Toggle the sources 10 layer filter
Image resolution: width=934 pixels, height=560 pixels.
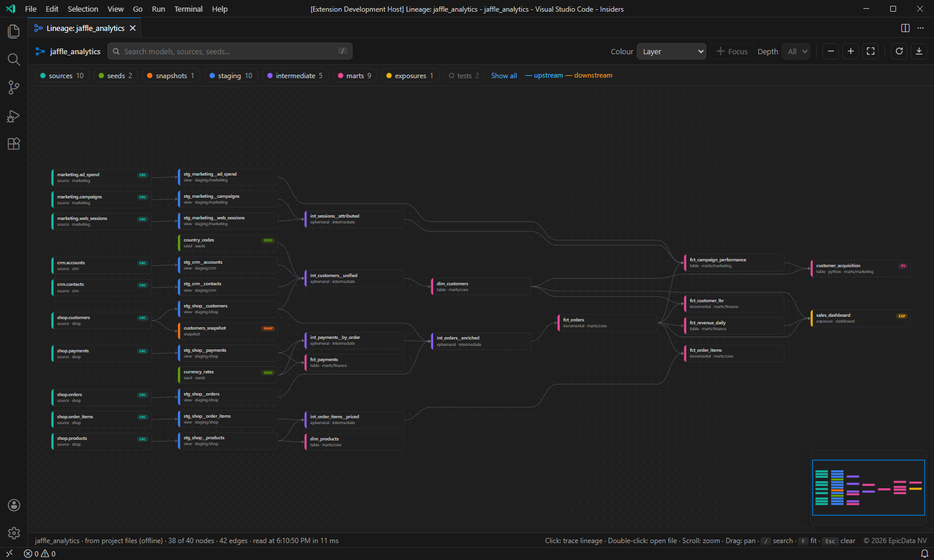pyautogui.click(x=62, y=76)
